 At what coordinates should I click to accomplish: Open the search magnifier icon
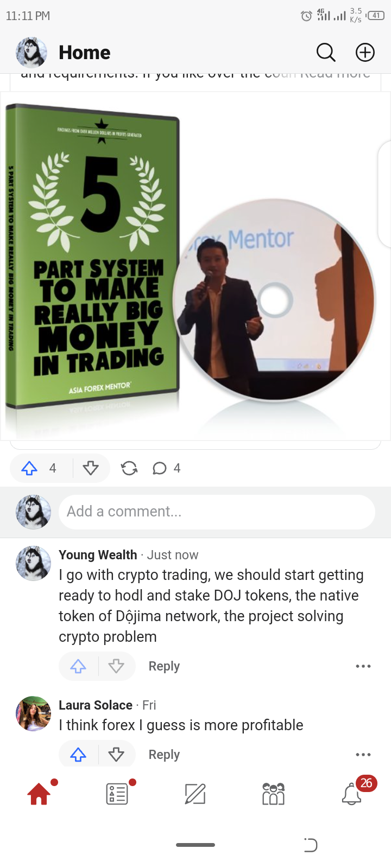pos(326,52)
